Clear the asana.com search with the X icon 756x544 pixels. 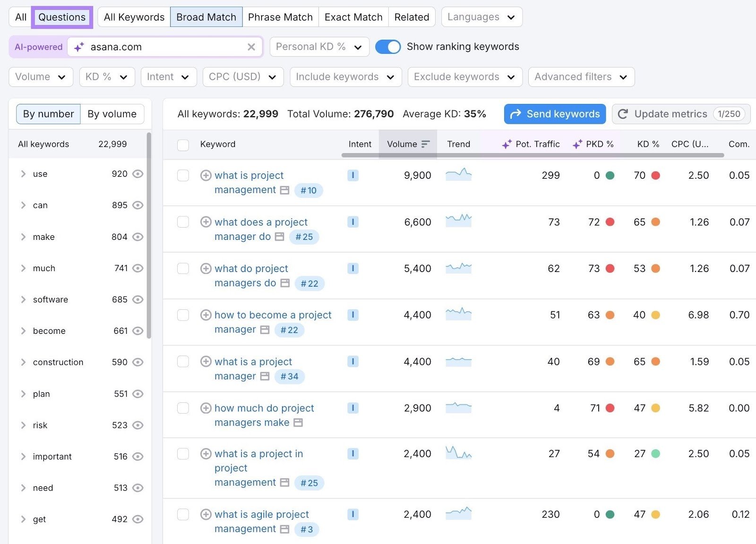(251, 47)
